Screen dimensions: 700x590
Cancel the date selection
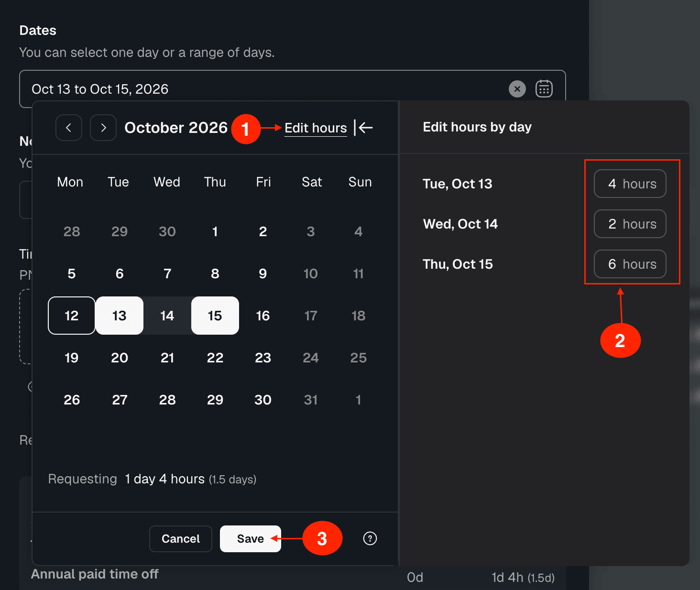tap(181, 539)
